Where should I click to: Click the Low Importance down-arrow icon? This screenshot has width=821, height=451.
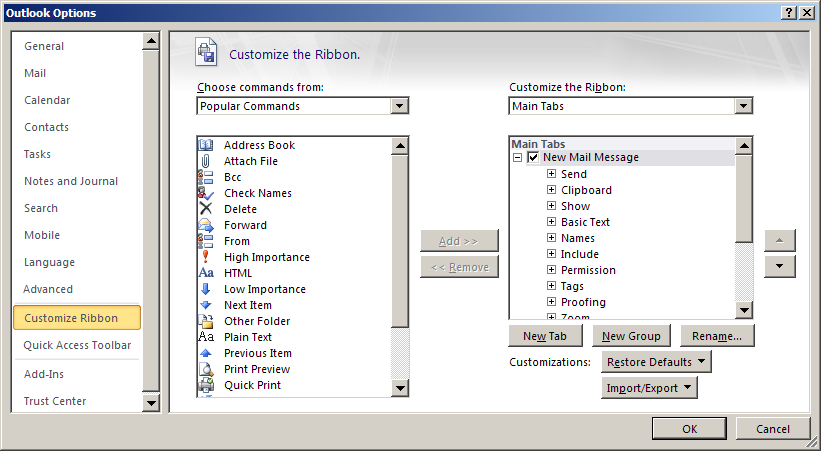[206, 289]
